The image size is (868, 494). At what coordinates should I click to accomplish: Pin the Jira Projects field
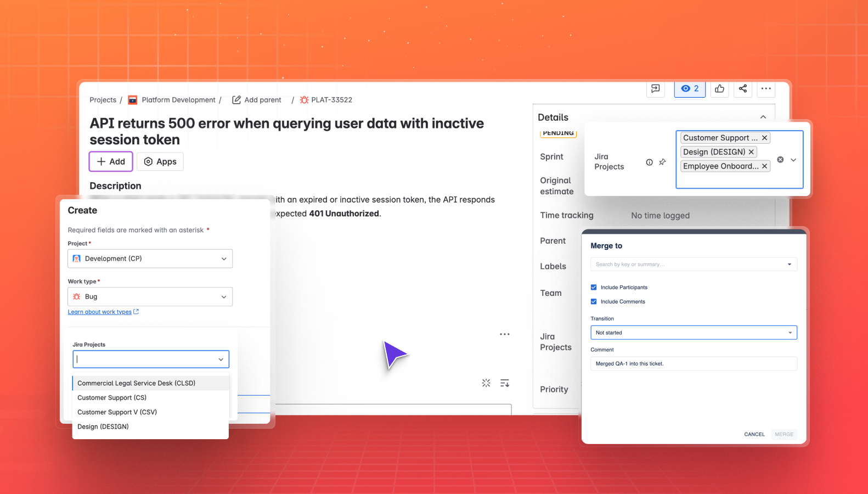pyautogui.click(x=662, y=162)
